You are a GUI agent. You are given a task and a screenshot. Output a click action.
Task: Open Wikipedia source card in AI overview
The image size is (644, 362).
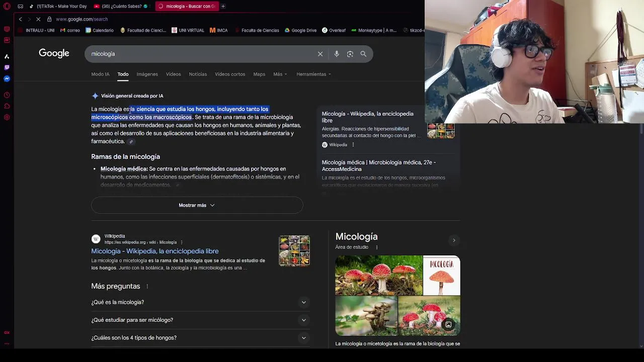387,129
